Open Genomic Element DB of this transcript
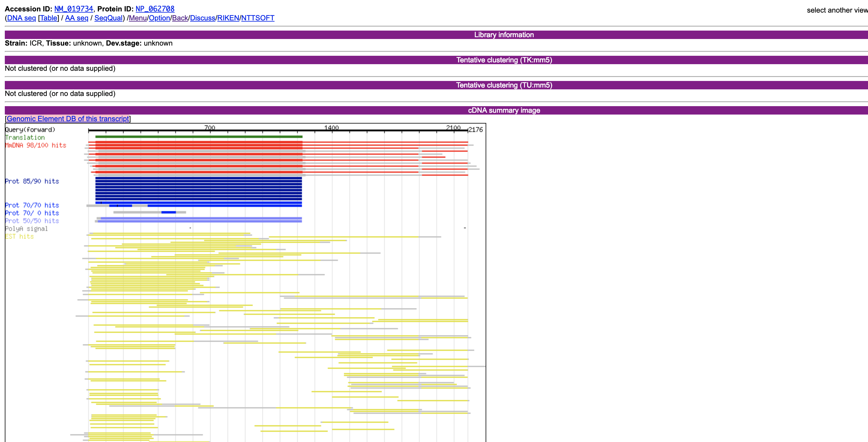The height and width of the screenshot is (442, 868). [x=68, y=118]
